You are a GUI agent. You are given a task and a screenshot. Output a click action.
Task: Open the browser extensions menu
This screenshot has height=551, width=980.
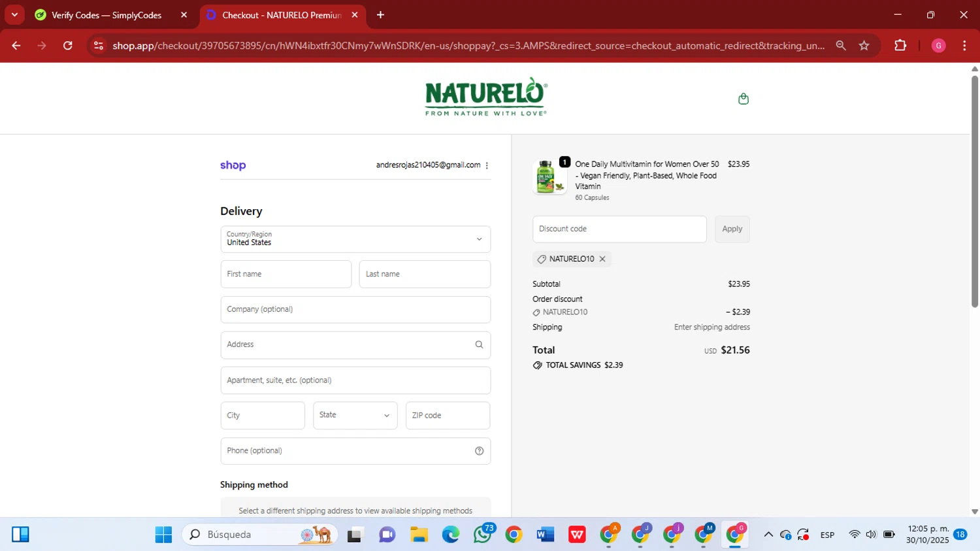pyautogui.click(x=900, y=46)
